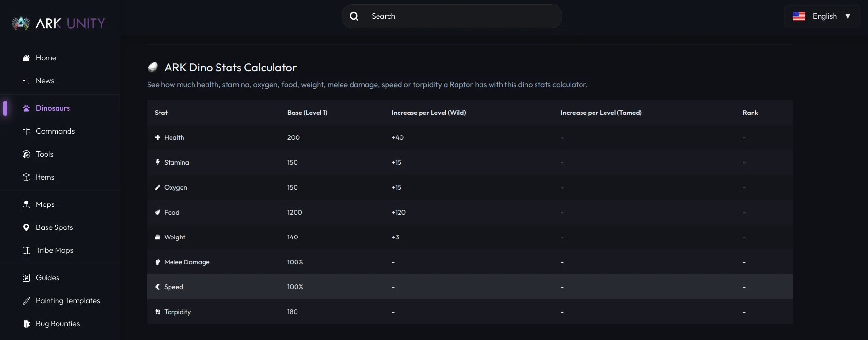The image size is (868, 340).
Task: Click the Tools sidebar icon
Action: 26,154
